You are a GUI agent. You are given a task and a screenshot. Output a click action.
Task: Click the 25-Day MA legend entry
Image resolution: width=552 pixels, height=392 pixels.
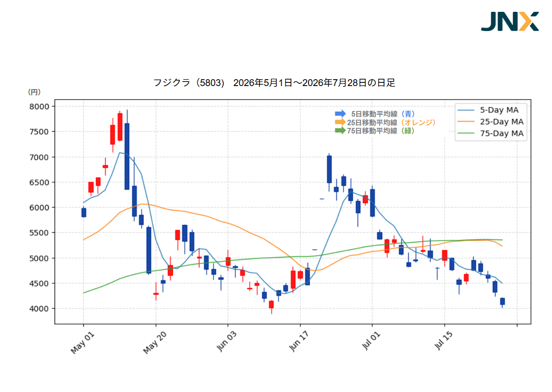pos(491,122)
